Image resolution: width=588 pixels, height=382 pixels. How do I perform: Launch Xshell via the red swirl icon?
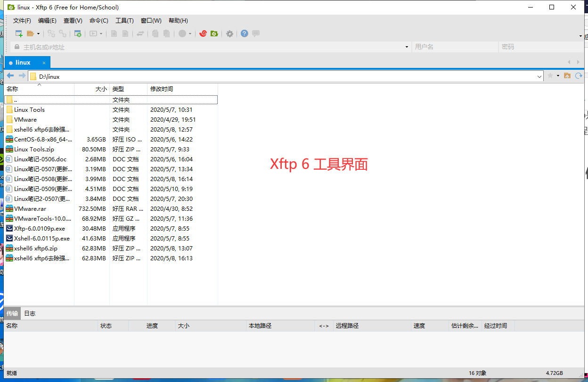(x=203, y=33)
